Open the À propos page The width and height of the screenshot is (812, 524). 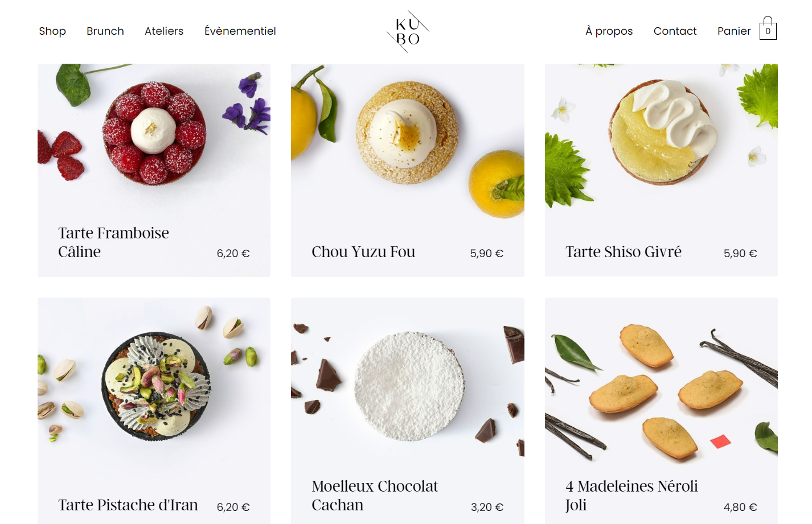coord(609,31)
